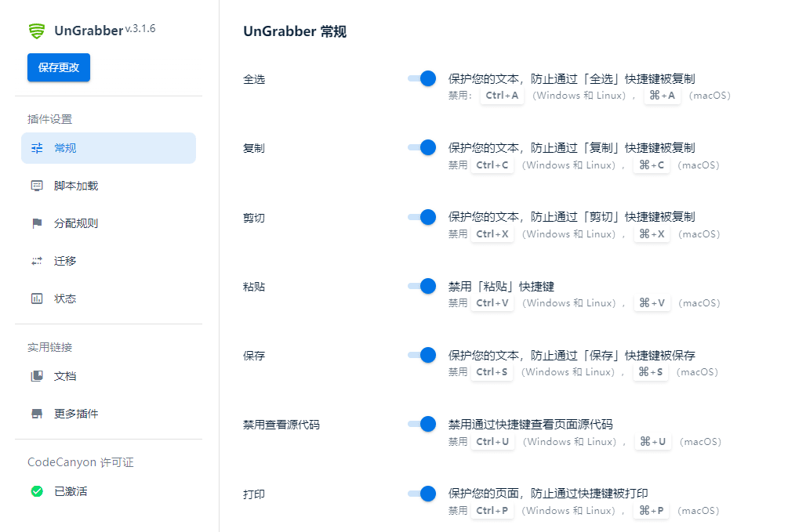Click the green 已激活 checkmark icon
Image resolution: width=788 pixels, height=532 pixels.
click(x=37, y=491)
